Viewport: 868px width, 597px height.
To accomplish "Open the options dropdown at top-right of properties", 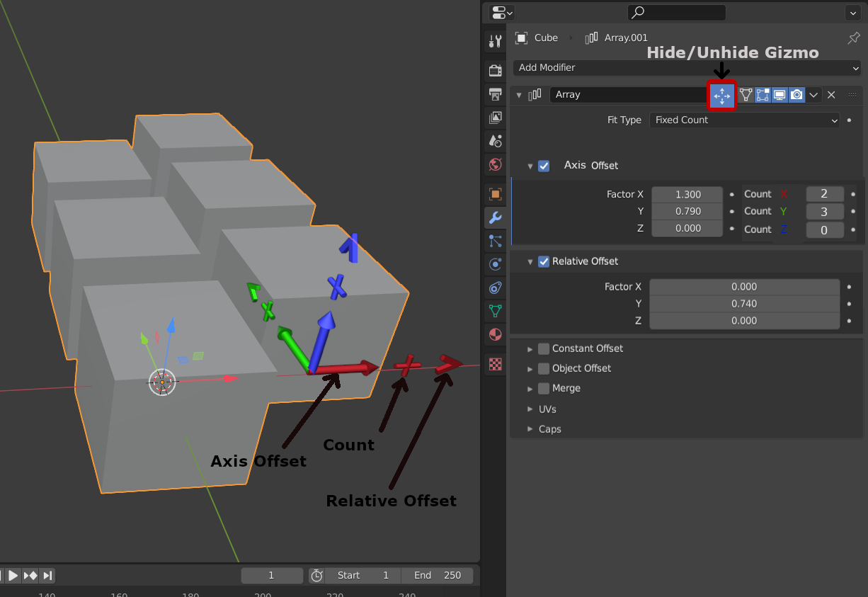I will (852, 13).
